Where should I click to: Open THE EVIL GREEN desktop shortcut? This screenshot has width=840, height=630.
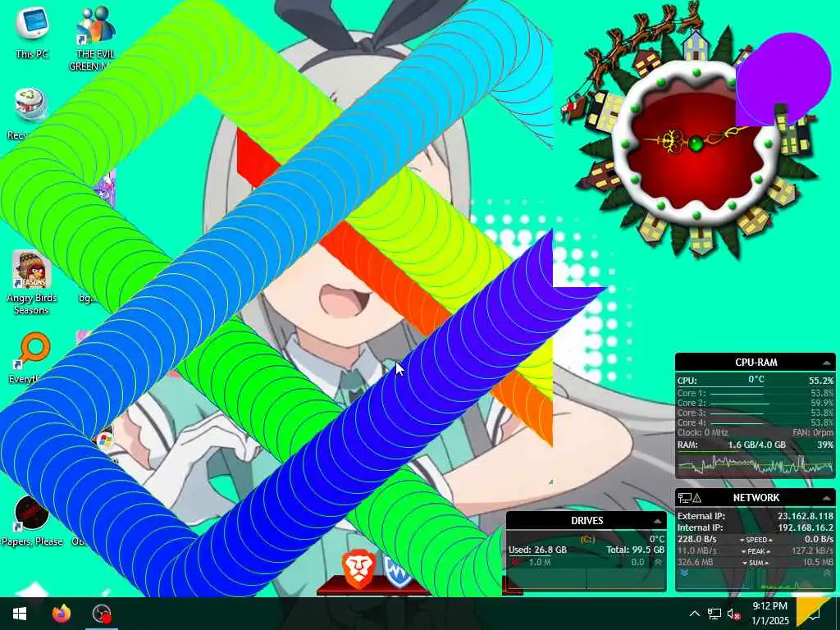point(95,39)
